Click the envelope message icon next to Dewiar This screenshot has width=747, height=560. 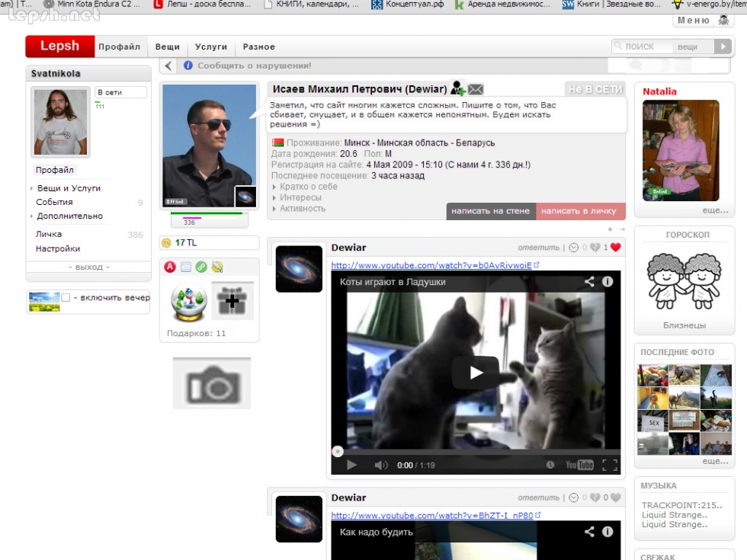[476, 89]
